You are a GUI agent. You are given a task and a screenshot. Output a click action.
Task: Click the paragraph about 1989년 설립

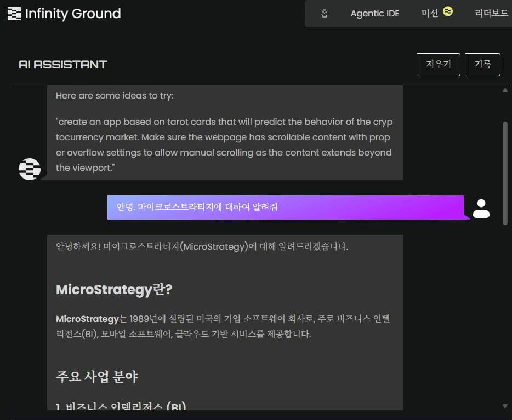(223, 326)
